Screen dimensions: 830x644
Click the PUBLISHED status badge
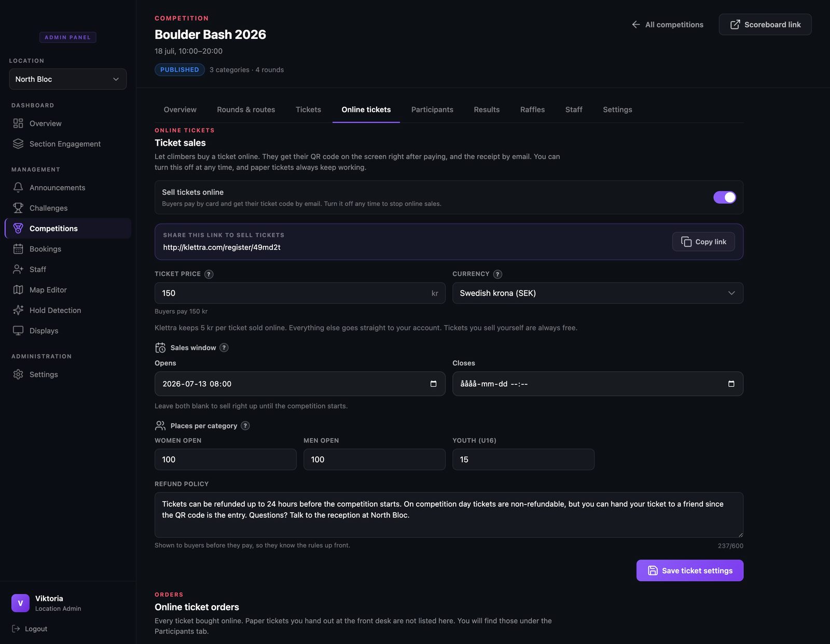click(179, 69)
